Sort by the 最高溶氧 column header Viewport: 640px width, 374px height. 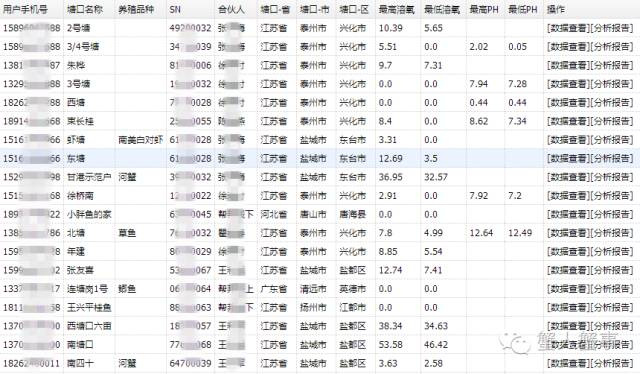[396, 9]
